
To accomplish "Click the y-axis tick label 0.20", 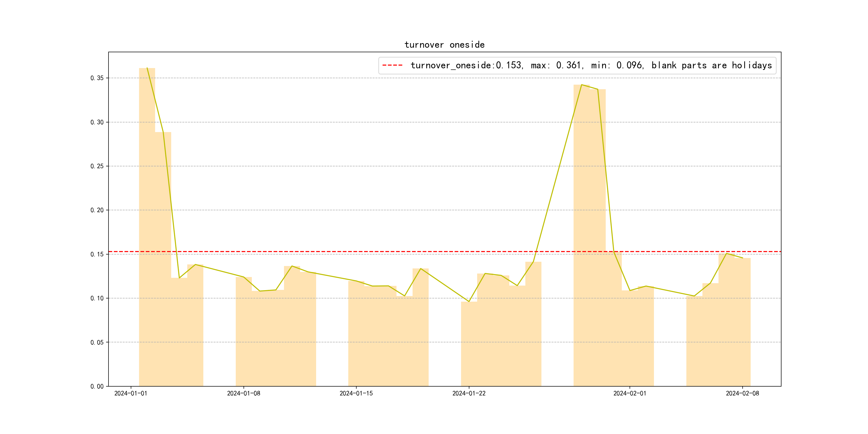I will coord(97,210).
